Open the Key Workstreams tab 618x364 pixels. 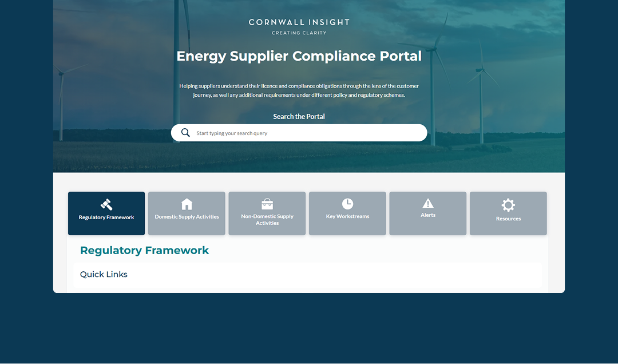click(x=348, y=213)
